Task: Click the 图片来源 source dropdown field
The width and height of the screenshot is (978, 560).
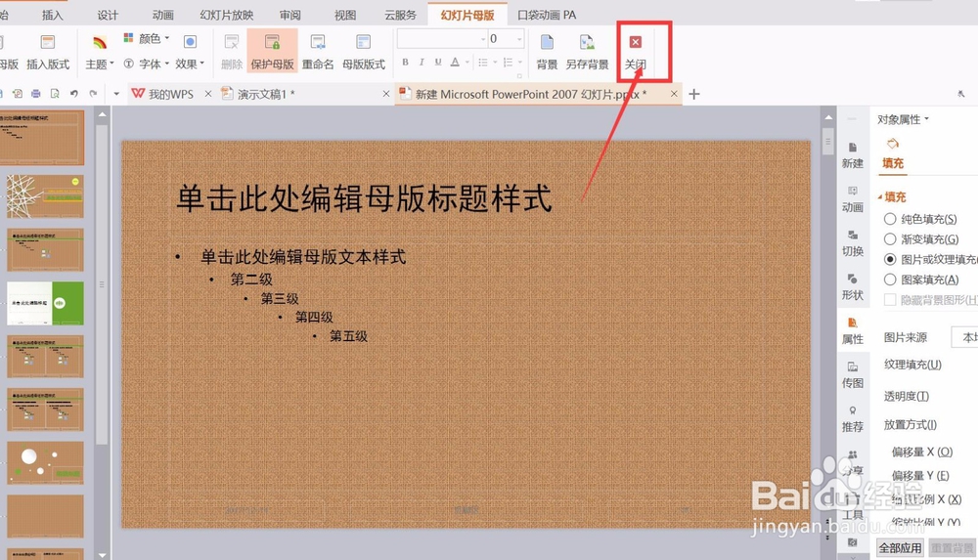Action: pos(964,337)
